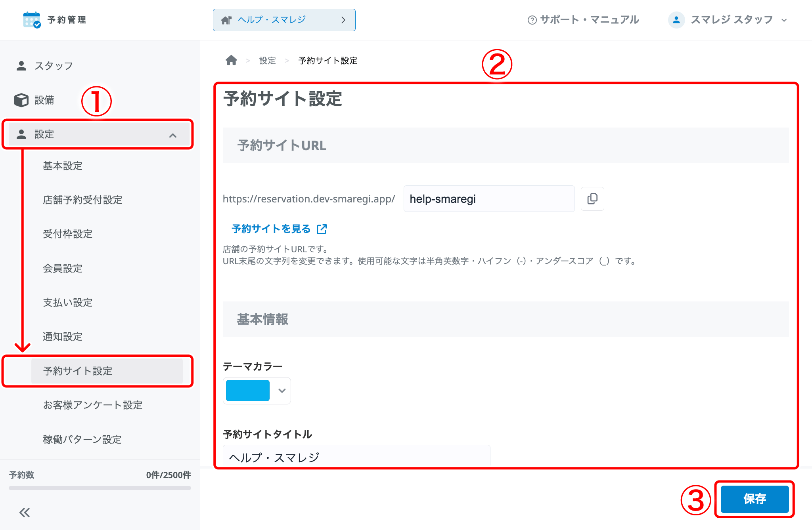Click the スマレジ スタッフ user avatar icon

tap(676, 20)
